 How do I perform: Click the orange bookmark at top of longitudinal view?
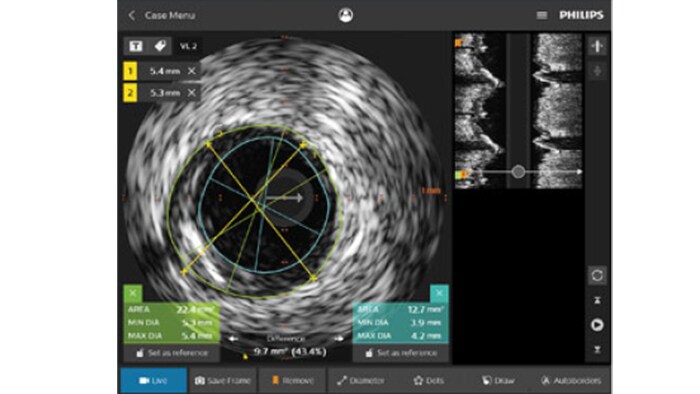[458, 43]
